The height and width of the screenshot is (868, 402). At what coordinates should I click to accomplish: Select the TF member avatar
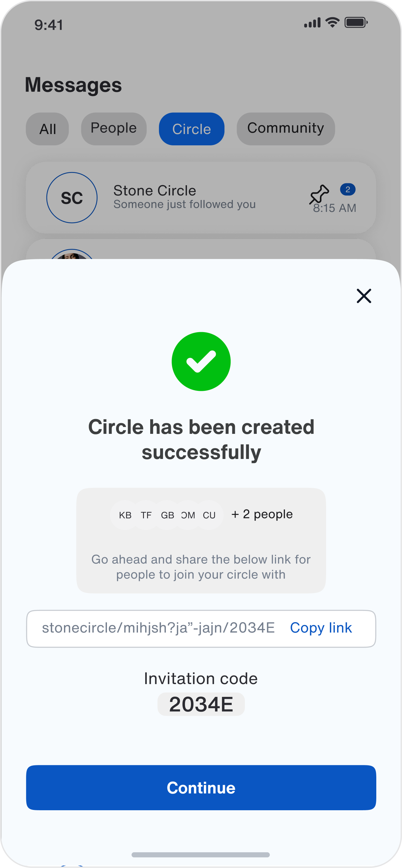[146, 515]
